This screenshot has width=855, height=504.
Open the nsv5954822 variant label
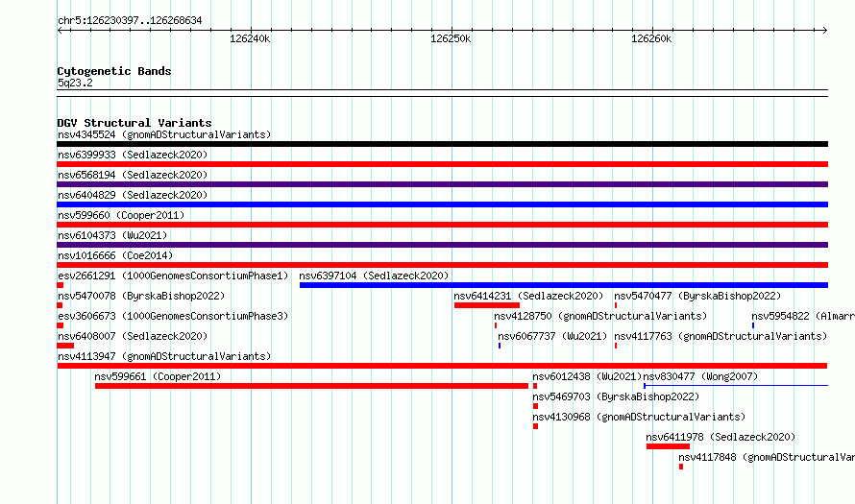coord(803,316)
